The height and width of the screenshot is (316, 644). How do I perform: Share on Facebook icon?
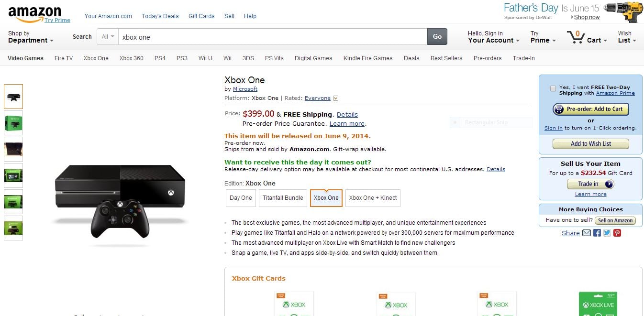597,233
